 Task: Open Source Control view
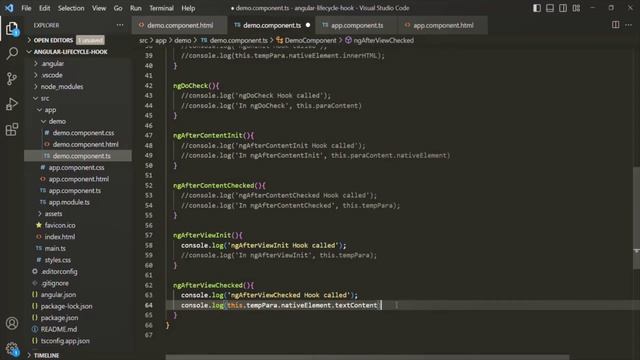(x=12, y=78)
